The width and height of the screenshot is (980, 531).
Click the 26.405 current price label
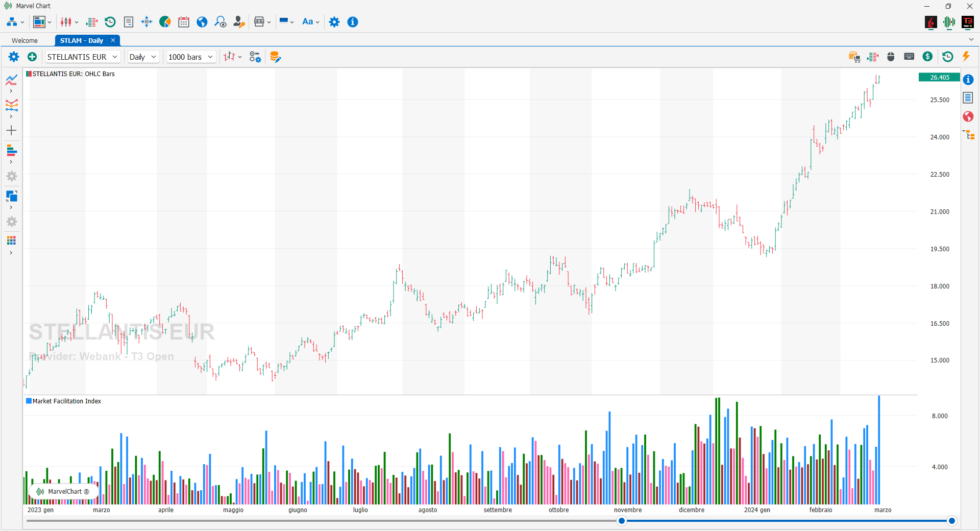pyautogui.click(x=939, y=78)
